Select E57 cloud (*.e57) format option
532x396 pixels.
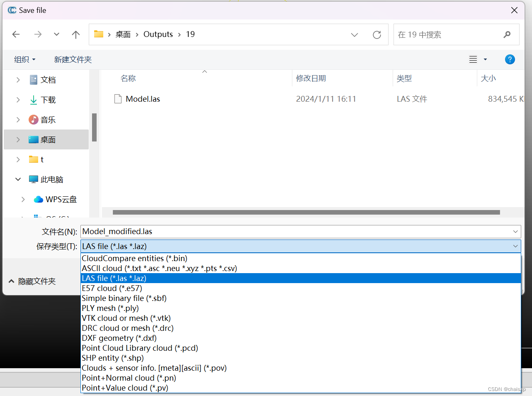[x=112, y=288]
